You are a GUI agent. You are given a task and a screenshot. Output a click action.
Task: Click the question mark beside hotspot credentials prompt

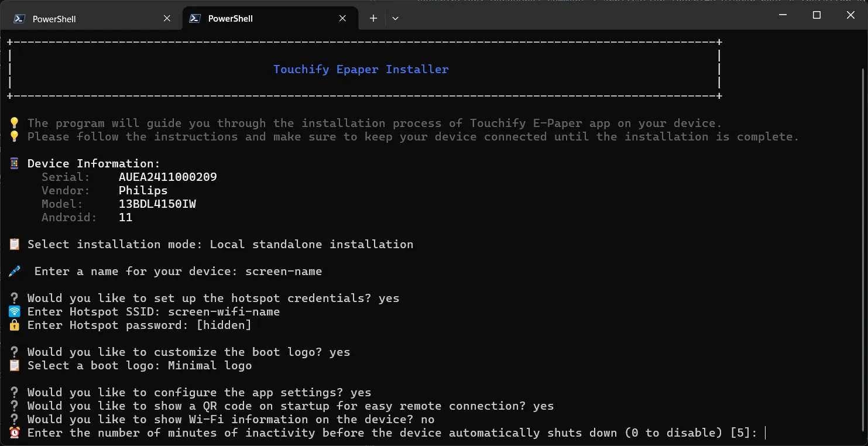click(15, 298)
